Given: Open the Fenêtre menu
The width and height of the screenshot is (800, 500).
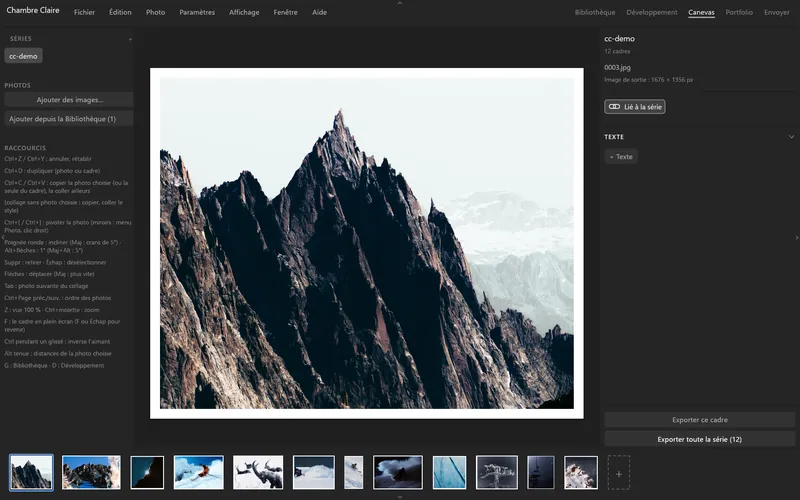Looking at the screenshot, I should (x=285, y=12).
